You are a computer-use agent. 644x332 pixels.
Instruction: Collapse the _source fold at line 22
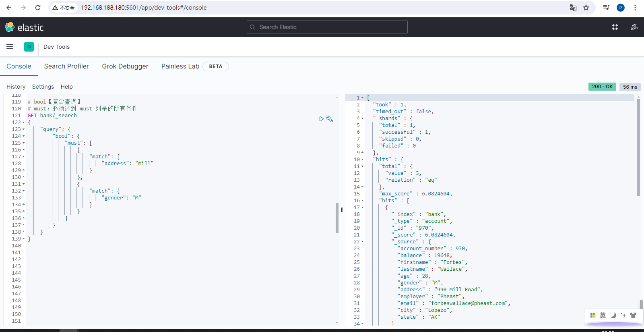[362, 242]
